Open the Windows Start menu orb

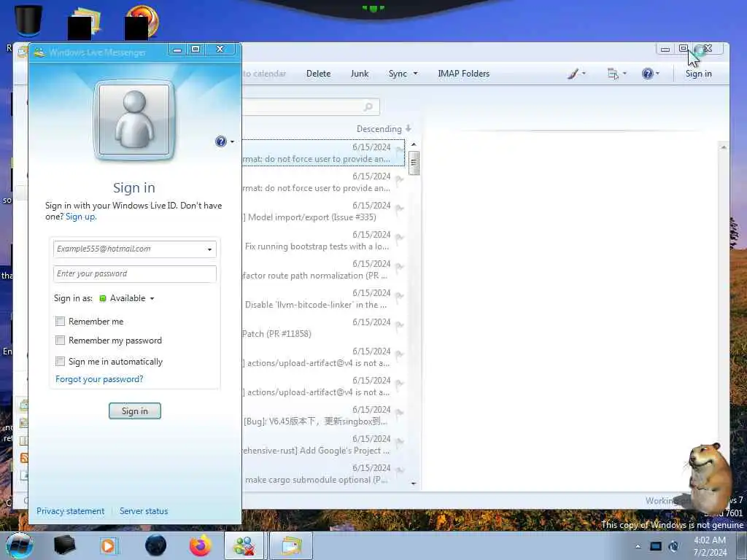[x=20, y=545]
